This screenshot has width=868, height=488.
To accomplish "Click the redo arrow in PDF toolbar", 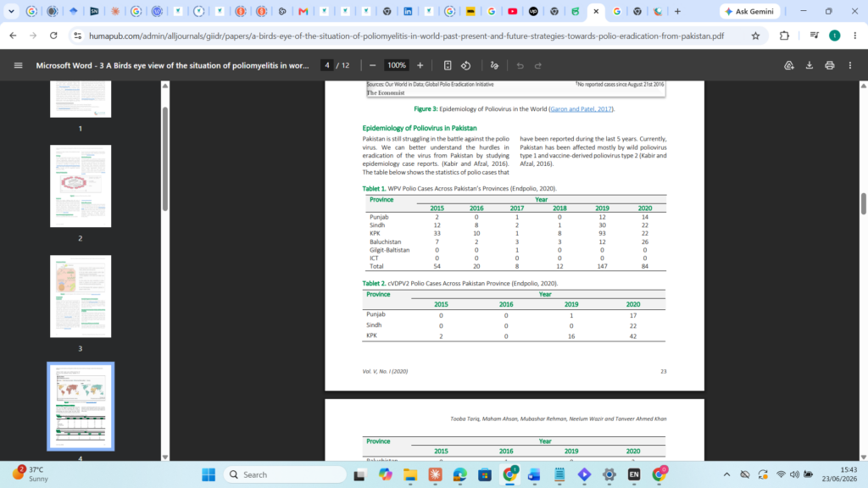I will 538,65.
